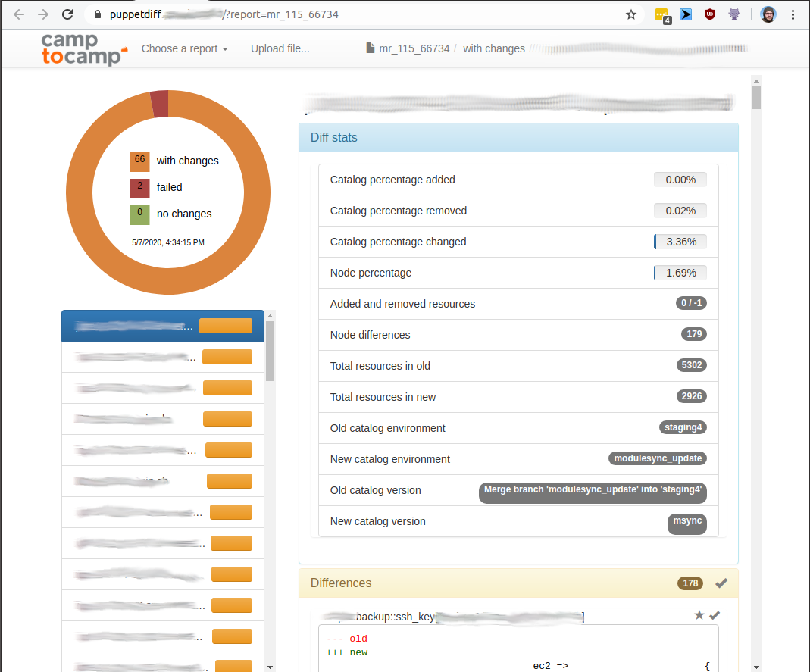
Task: Reload the puppetdiff page
Action: click(67, 14)
